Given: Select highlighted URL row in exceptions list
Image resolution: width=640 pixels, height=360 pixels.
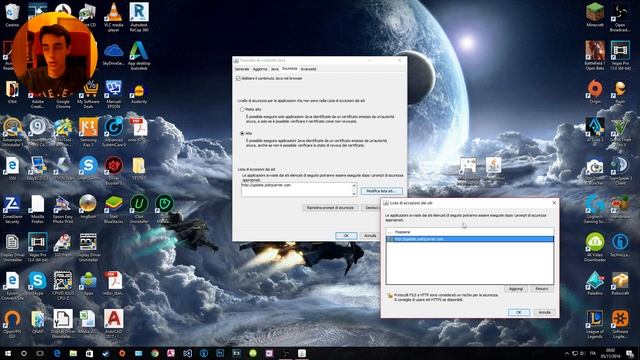Looking at the screenshot, I should coord(470,239).
